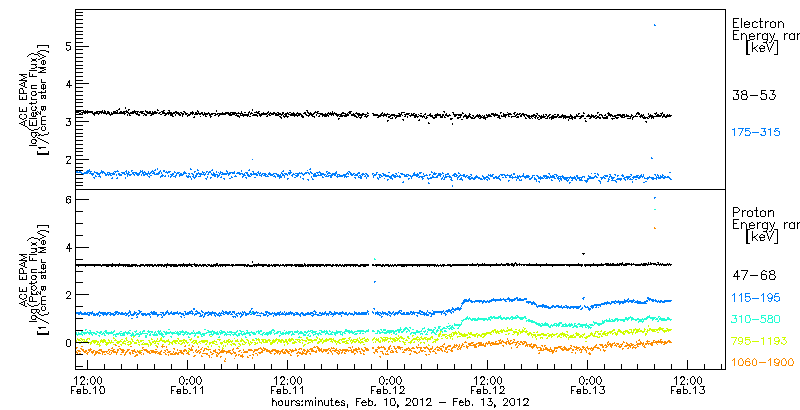Select the orange 1060-1900 energy label
Image resolution: width=800 pixels, height=410 pixels.
coord(763,363)
